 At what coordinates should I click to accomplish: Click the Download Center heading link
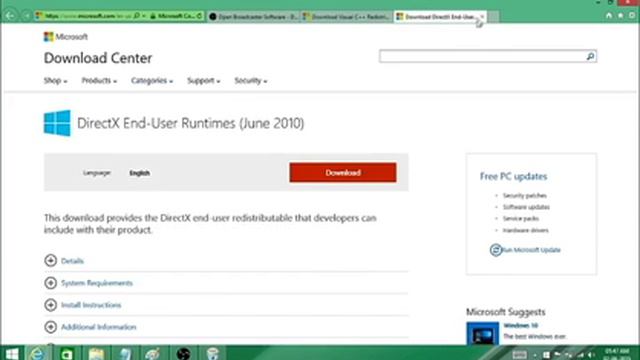tap(98, 58)
